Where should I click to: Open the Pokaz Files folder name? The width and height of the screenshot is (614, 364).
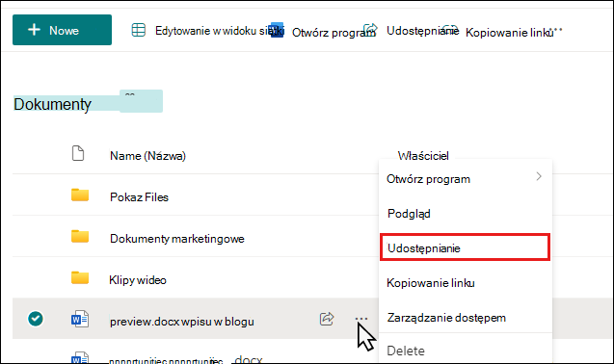[x=139, y=196]
